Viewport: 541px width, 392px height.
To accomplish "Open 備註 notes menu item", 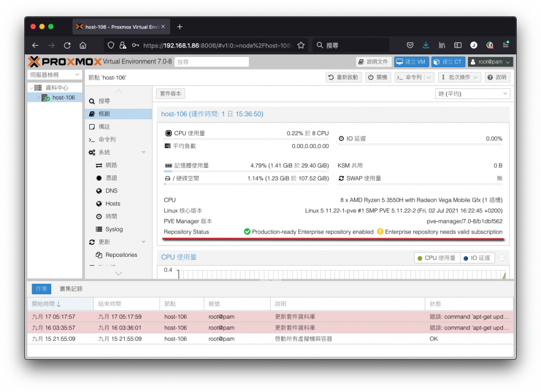I will (118, 127).
